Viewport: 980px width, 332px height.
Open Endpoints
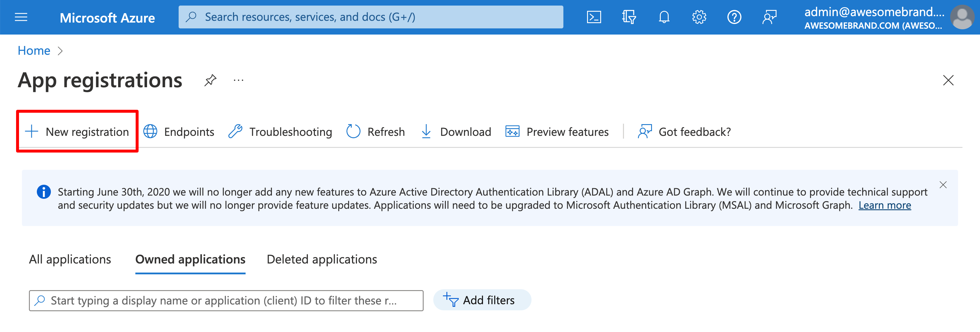pos(179,132)
